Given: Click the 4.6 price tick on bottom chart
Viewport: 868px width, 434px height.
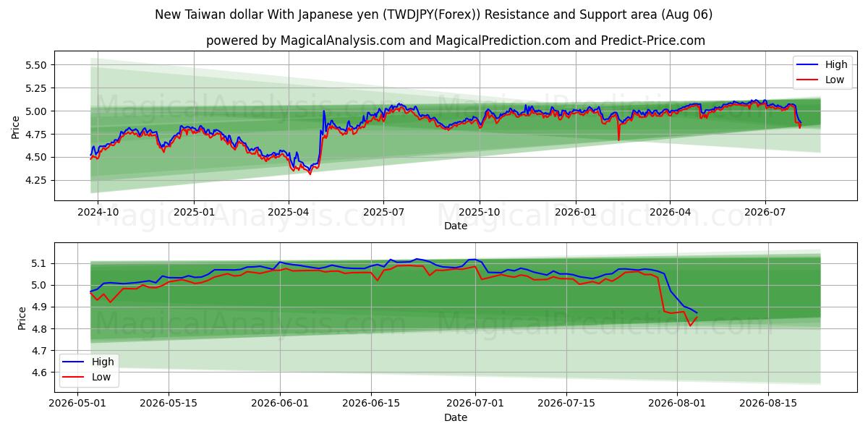Looking at the screenshot, I should coord(39,373).
